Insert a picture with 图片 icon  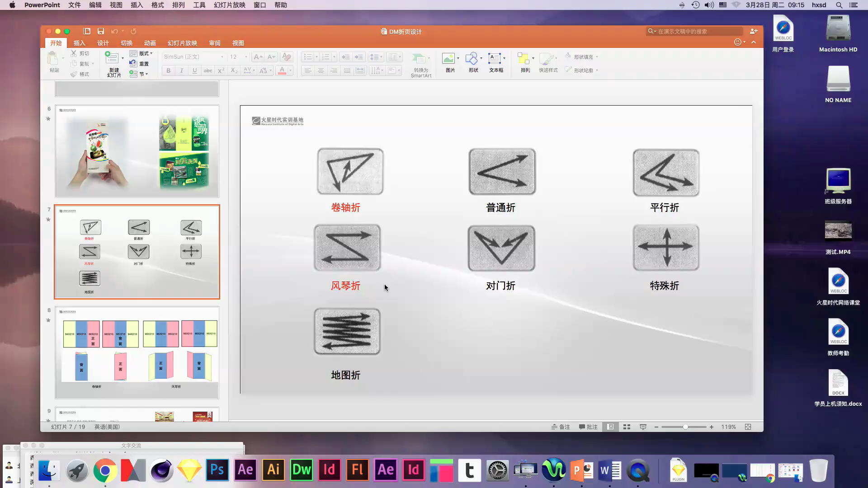tap(448, 59)
